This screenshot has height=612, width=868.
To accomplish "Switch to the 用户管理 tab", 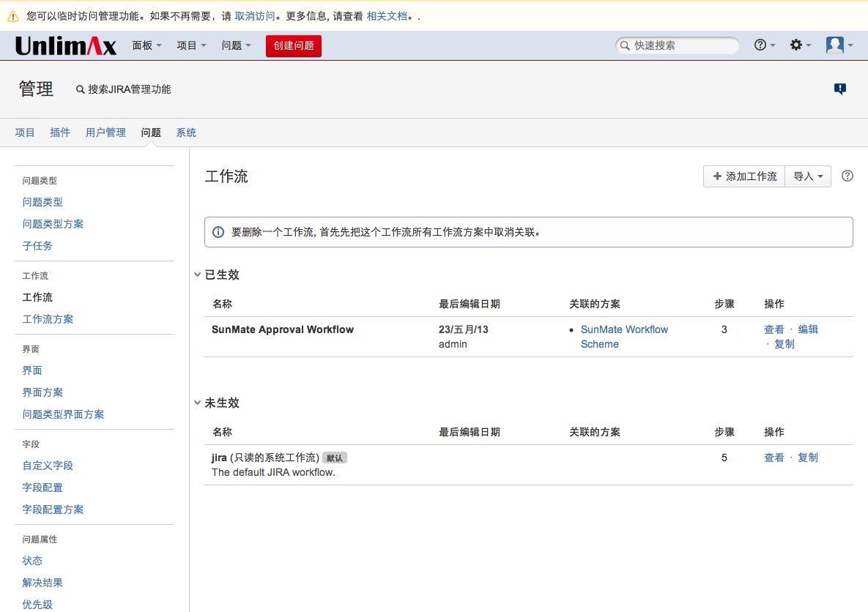I will [105, 133].
